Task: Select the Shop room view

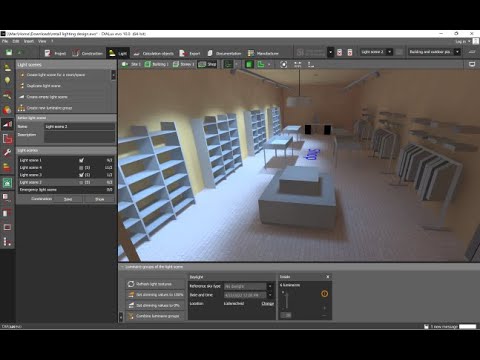Action: pos(207,64)
